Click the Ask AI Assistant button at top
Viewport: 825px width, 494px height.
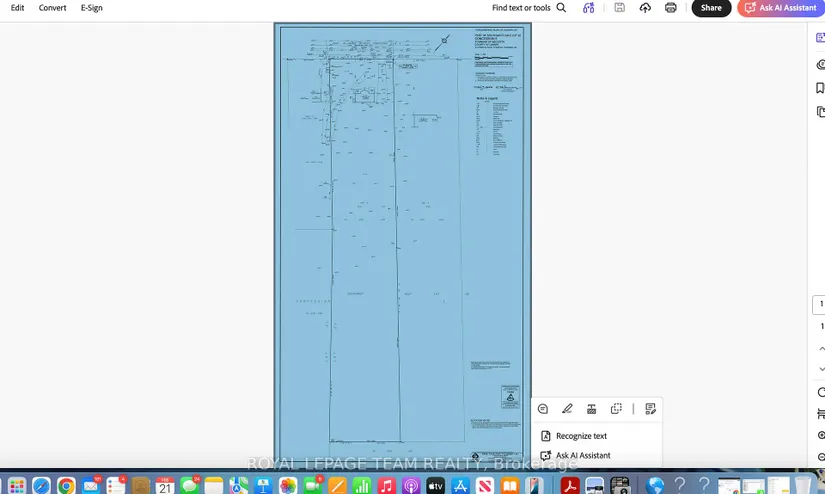pos(780,8)
